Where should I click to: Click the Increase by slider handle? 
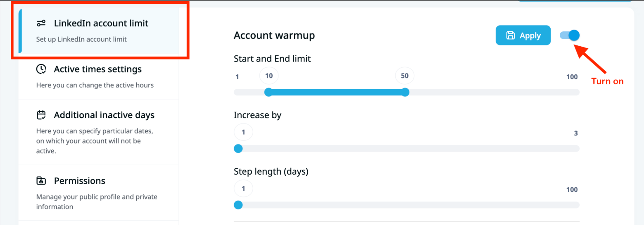(238, 149)
